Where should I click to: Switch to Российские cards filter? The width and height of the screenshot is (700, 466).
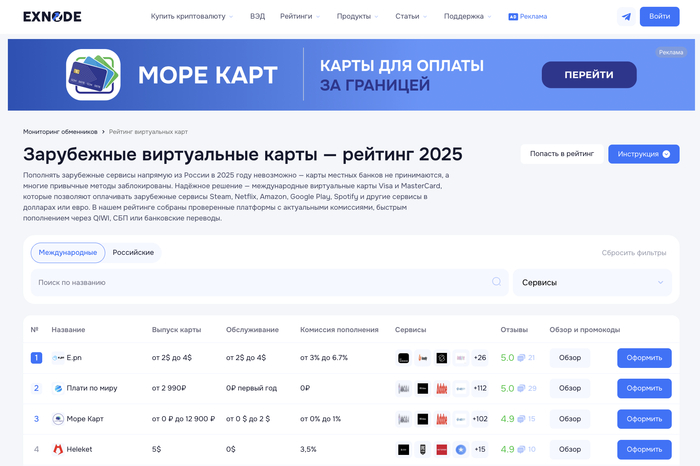tap(133, 252)
